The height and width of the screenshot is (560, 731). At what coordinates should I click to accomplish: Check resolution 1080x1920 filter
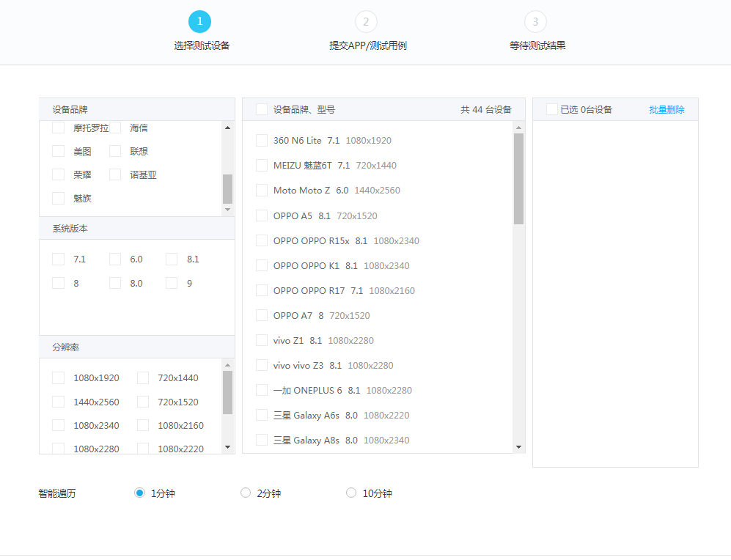pyautogui.click(x=58, y=377)
